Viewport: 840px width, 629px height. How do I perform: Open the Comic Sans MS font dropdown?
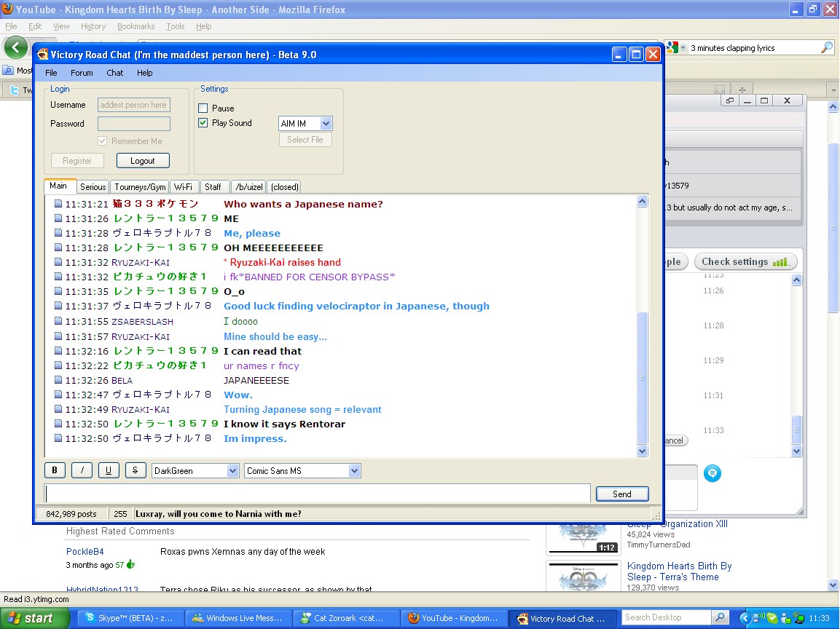pyautogui.click(x=354, y=471)
